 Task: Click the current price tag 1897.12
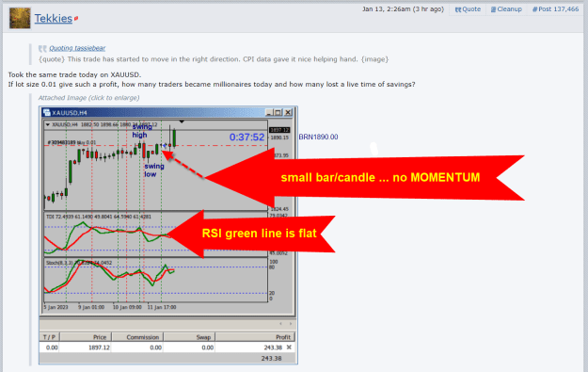279,130
